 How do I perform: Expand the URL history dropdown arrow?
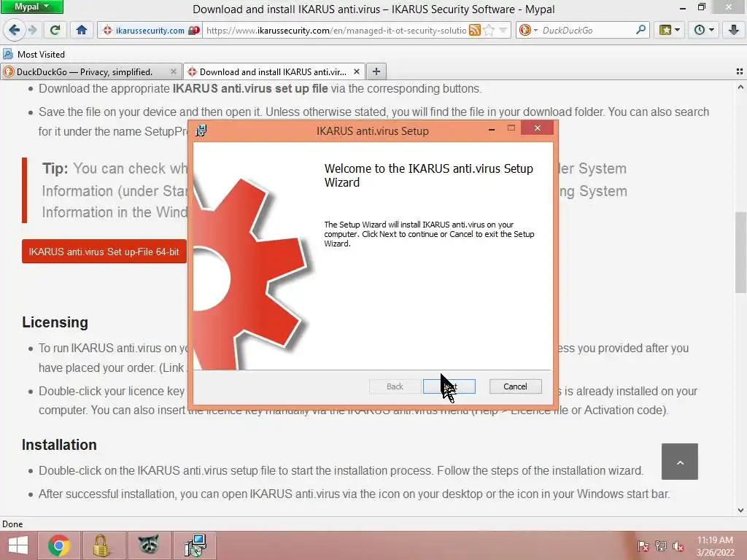(x=503, y=31)
